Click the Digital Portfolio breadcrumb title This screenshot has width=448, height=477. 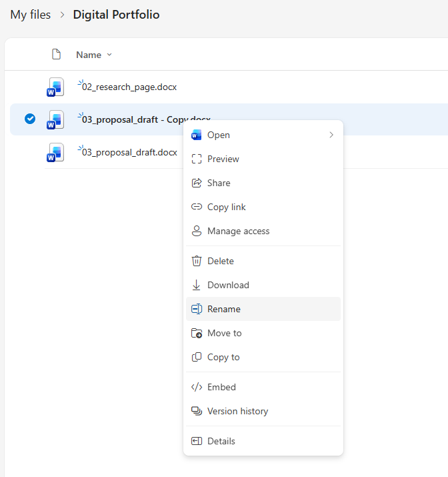(116, 15)
